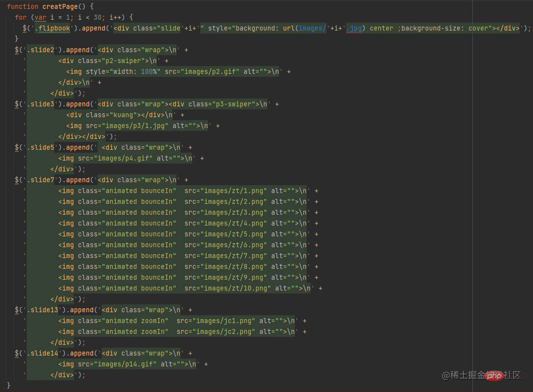Click the .slide7 selector string
The height and width of the screenshot is (392, 533).
click(40, 180)
